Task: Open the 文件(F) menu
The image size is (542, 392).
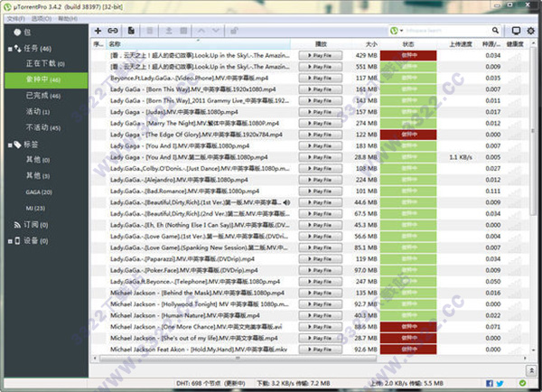Action: (16, 19)
